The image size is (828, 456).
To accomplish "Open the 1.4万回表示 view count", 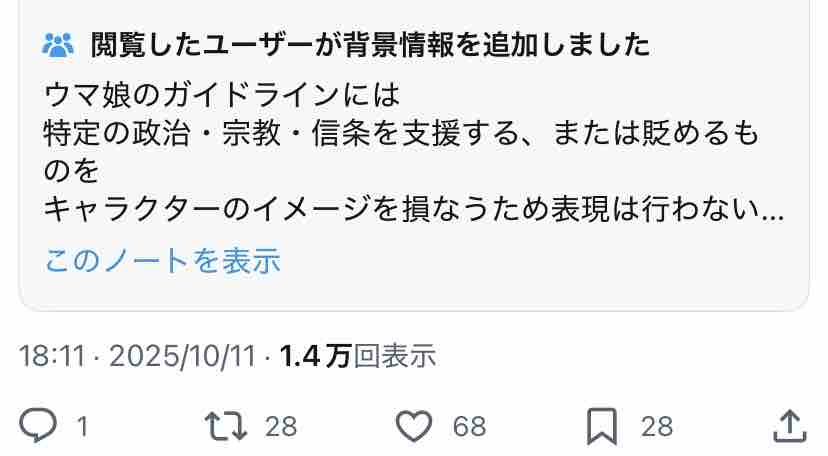I will coord(357,356).
